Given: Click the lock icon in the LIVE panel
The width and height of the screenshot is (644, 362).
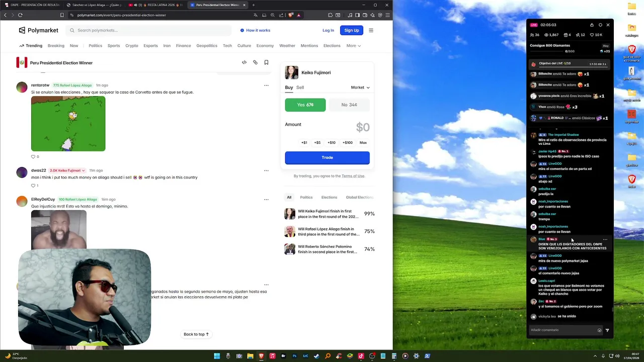Looking at the screenshot, I should (x=592, y=25).
